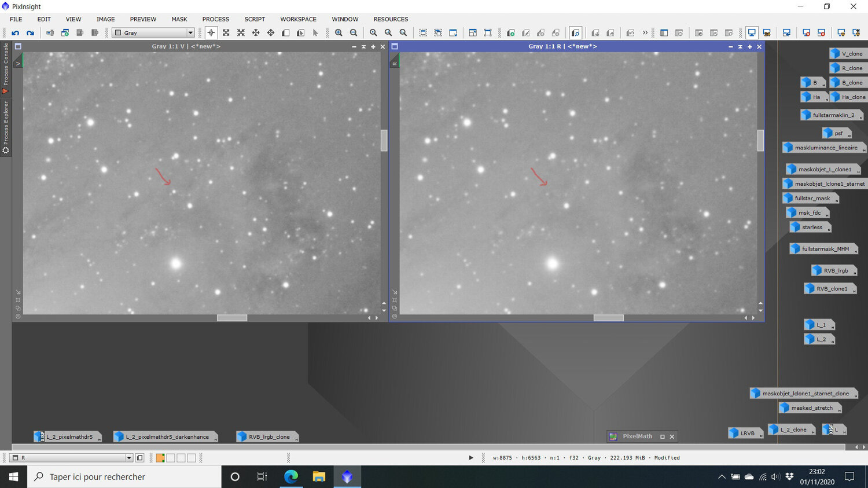Viewport: 868px width, 488px height.
Task: Open File Explorer from the taskbar
Action: pyautogui.click(x=319, y=476)
